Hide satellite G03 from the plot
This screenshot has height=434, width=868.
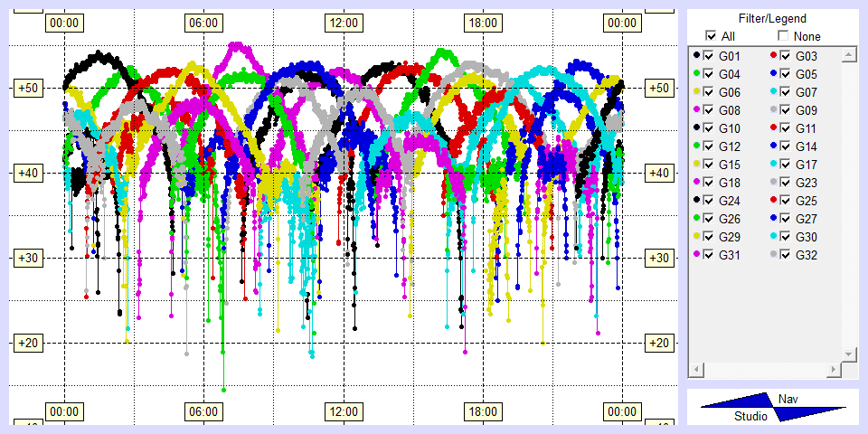786,56
